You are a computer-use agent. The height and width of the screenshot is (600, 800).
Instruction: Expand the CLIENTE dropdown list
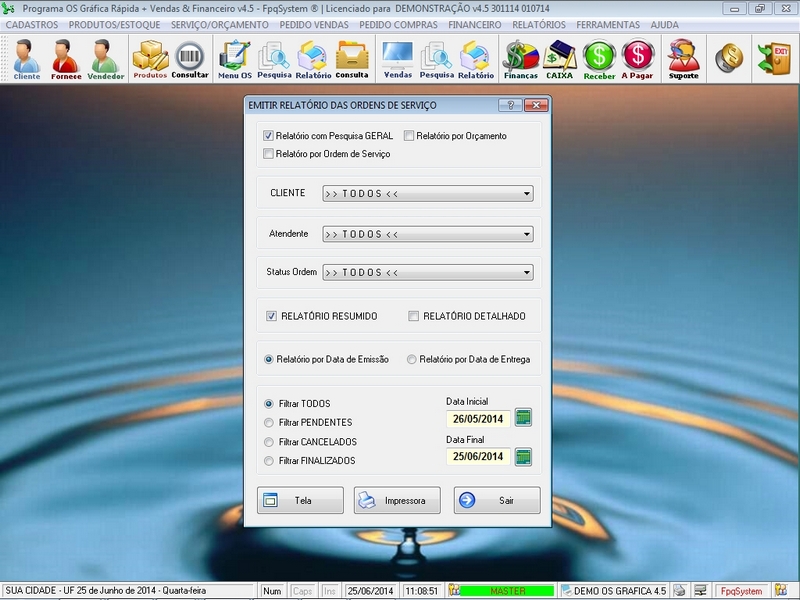click(x=527, y=194)
